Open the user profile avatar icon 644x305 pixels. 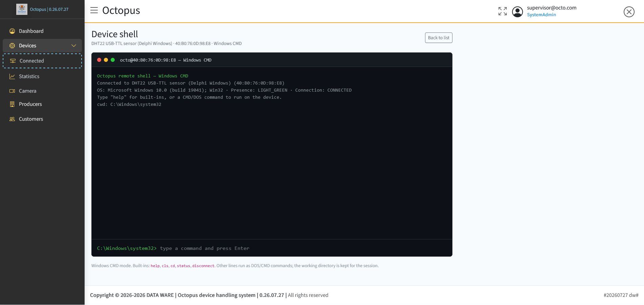pyautogui.click(x=517, y=12)
